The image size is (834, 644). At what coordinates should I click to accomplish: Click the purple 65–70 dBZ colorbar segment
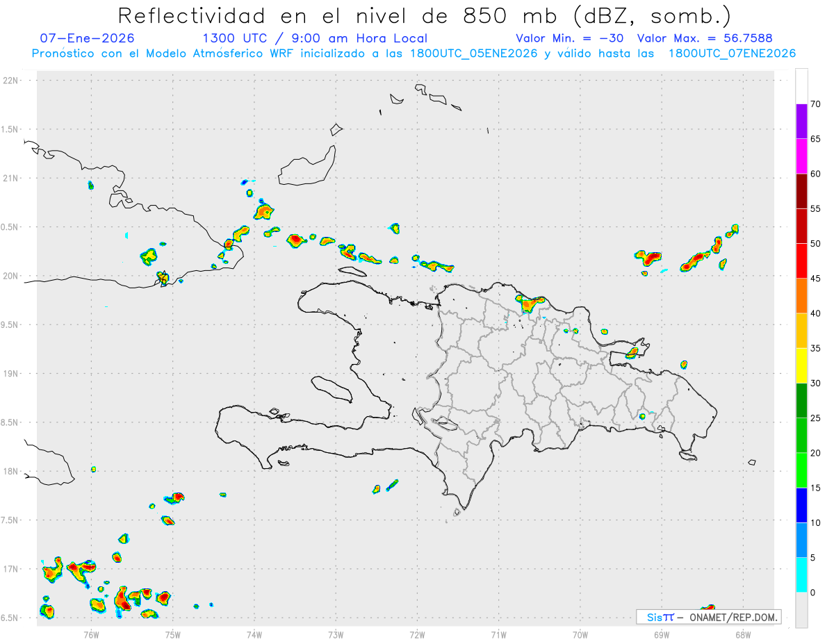(x=801, y=122)
